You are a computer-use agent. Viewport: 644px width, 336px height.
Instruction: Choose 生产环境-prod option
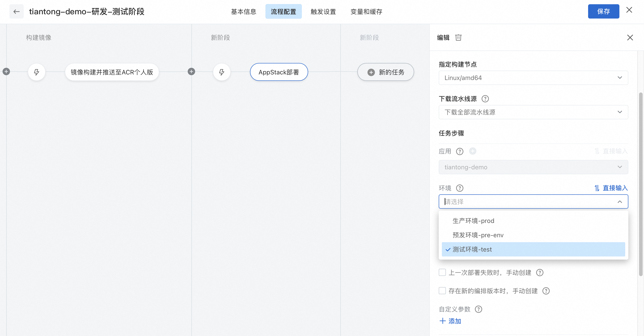pos(473,221)
